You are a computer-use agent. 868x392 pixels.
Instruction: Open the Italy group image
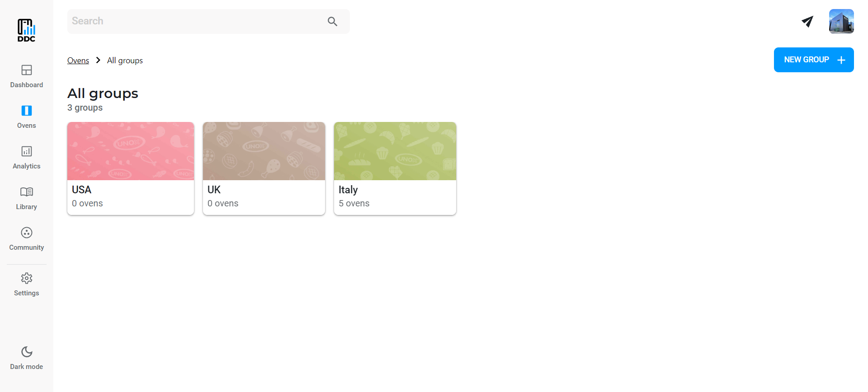point(395,151)
